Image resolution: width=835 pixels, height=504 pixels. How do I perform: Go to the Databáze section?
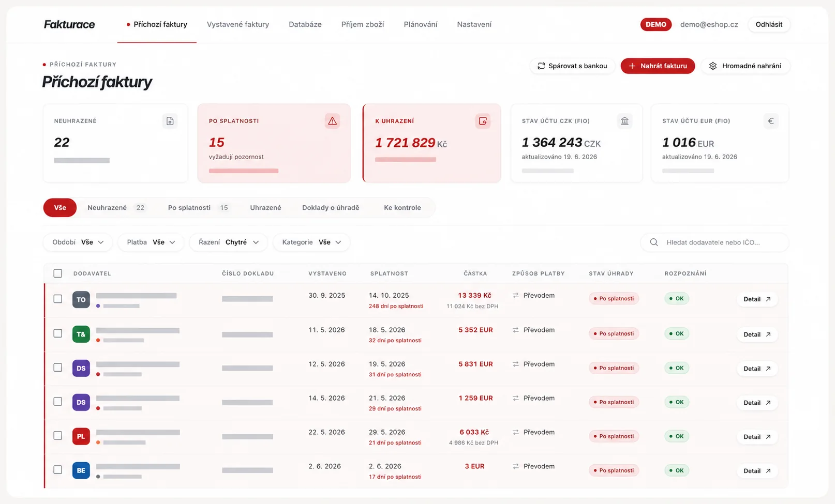pyautogui.click(x=305, y=24)
